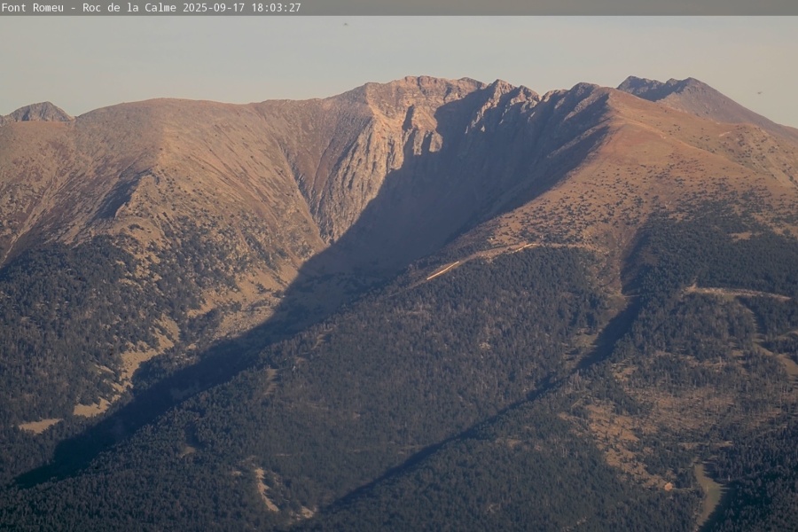Click the 'Font Romeu - Roc de la Calme' caption text
Image resolution: width=798 pixels, height=532 pixels.
(89, 8)
